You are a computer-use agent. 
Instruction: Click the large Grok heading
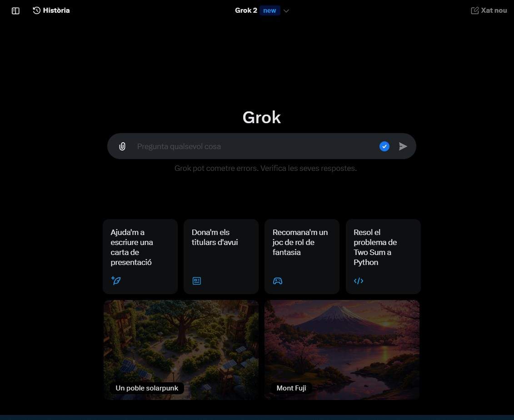262,117
